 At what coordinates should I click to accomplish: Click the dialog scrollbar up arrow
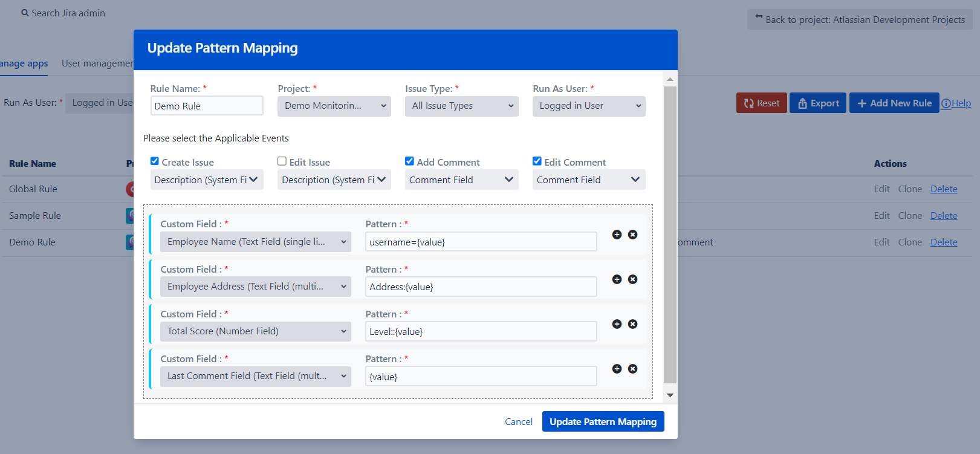[x=670, y=79]
